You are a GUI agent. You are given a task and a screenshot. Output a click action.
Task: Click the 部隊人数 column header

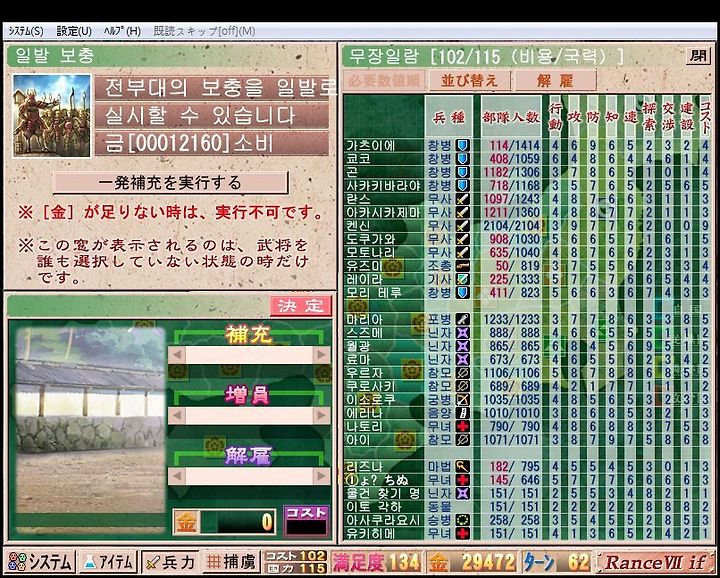[511, 117]
